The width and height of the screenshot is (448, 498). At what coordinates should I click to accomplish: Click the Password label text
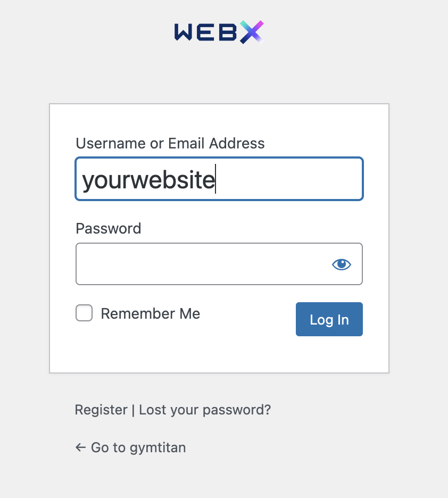pyautogui.click(x=108, y=229)
